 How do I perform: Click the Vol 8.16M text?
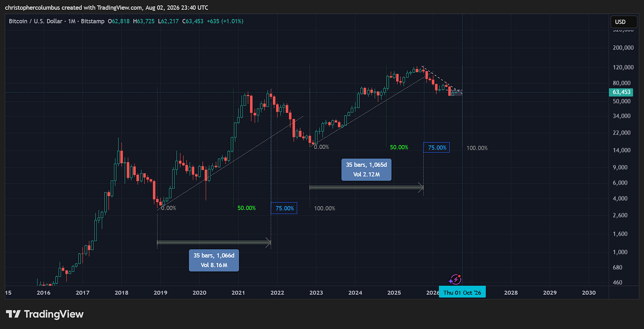click(214, 265)
